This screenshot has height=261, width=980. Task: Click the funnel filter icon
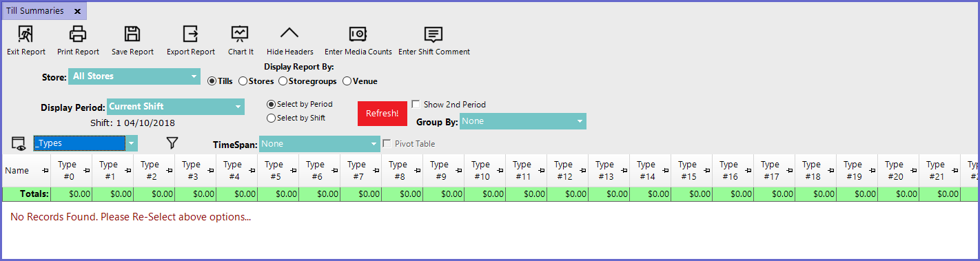point(172,143)
